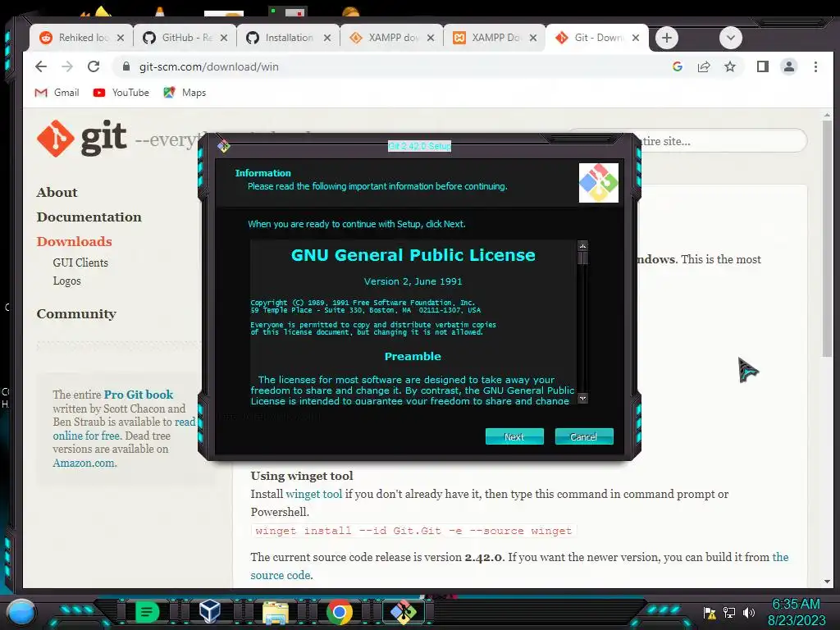Open the Community page link
The image size is (840, 630).
pyautogui.click(x=76, y=314)
